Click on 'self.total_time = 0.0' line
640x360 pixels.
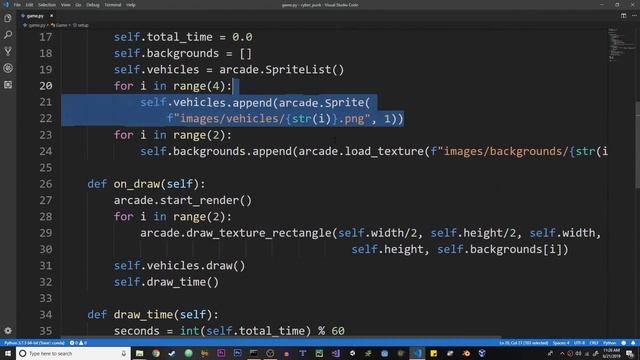click(x=183, y=37)
